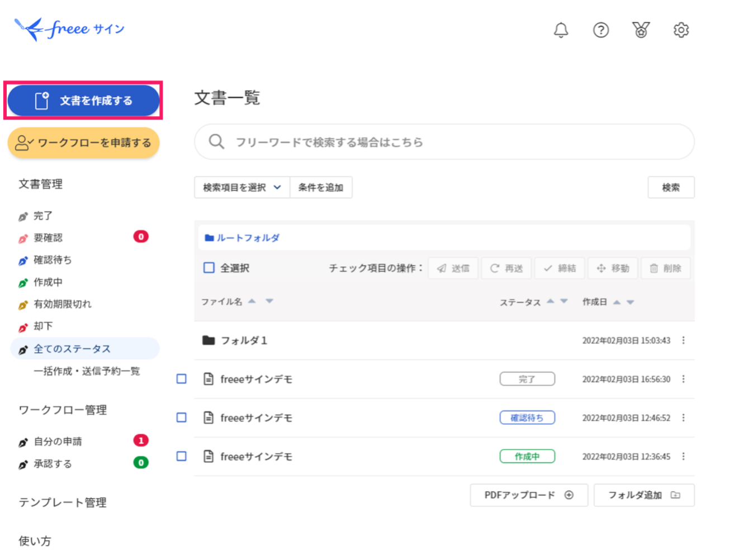
Task: Click the 検索 button
Action: 671,187
